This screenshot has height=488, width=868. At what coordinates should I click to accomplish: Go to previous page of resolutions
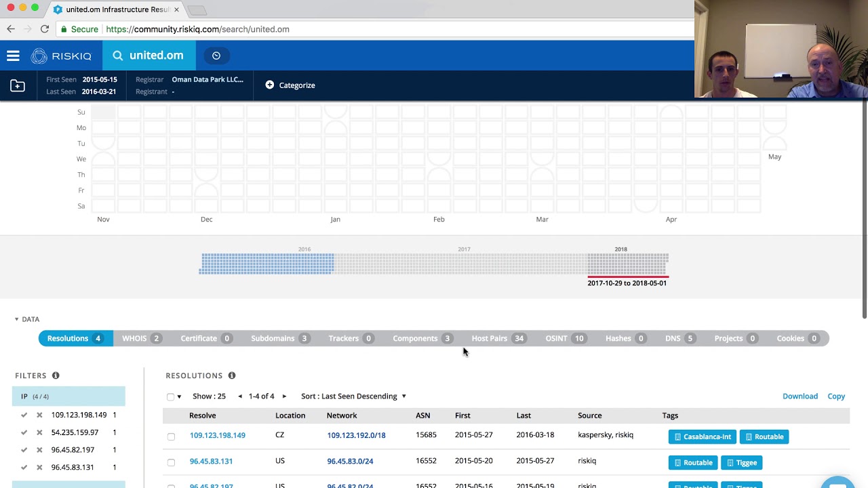(x=240, y=396)
